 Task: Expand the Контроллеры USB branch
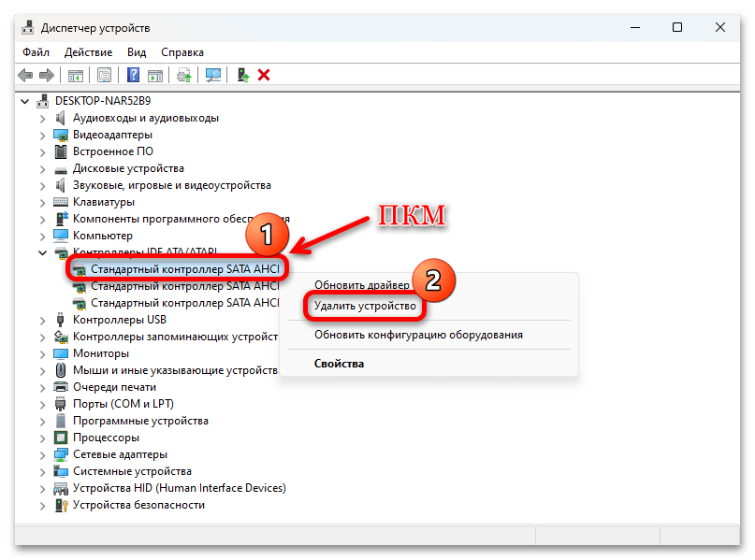coord(43,320)
